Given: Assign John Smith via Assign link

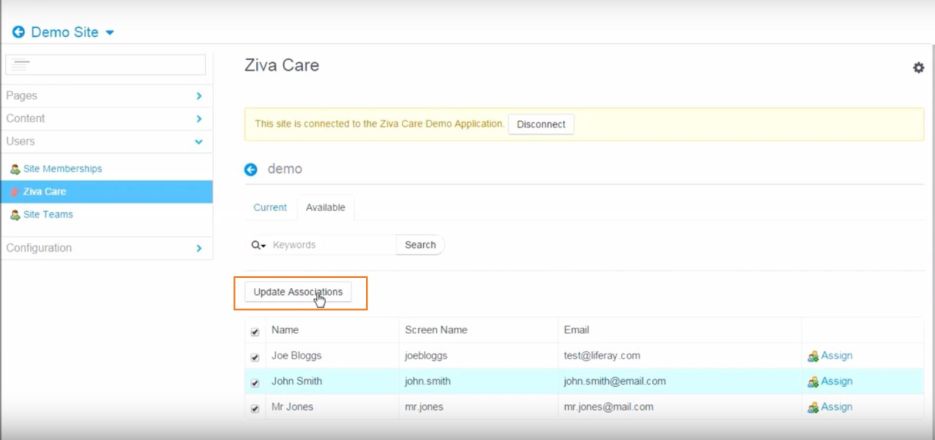Looking at the screenshot, I should tap(837, 381).
